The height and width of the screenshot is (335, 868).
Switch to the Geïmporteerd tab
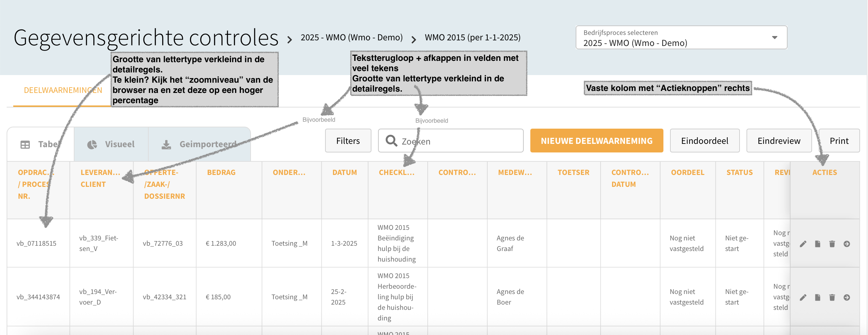[x=200, y=144]
